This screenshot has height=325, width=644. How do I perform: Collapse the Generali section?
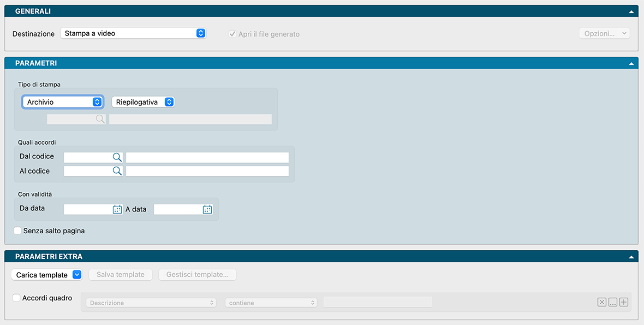[631, 11]
